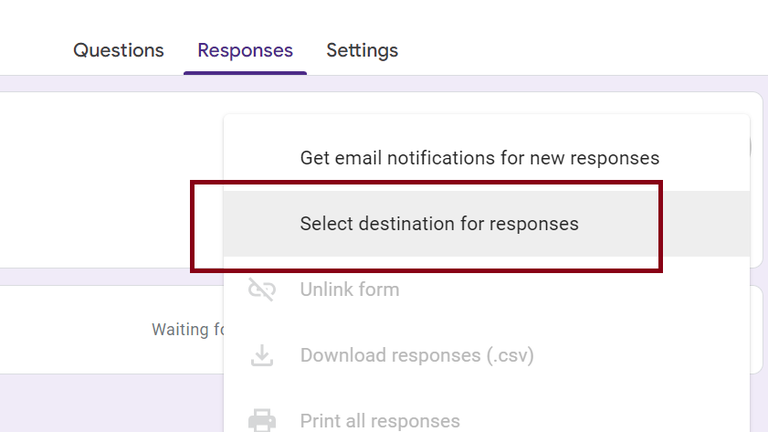Screen dimensions: 768x432
Task: Click the purple underline beneath Responses tab
Action: point(245,73)
